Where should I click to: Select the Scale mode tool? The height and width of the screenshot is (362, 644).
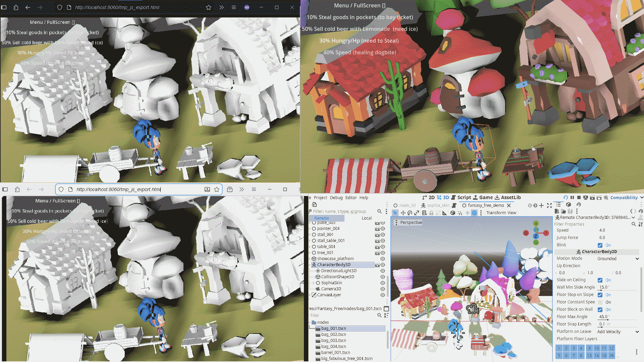click(x=417, y=213)
